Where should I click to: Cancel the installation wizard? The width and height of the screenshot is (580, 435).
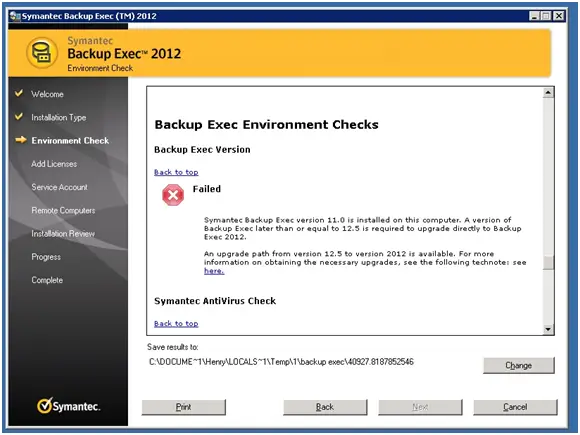click(x=515, y=407)
